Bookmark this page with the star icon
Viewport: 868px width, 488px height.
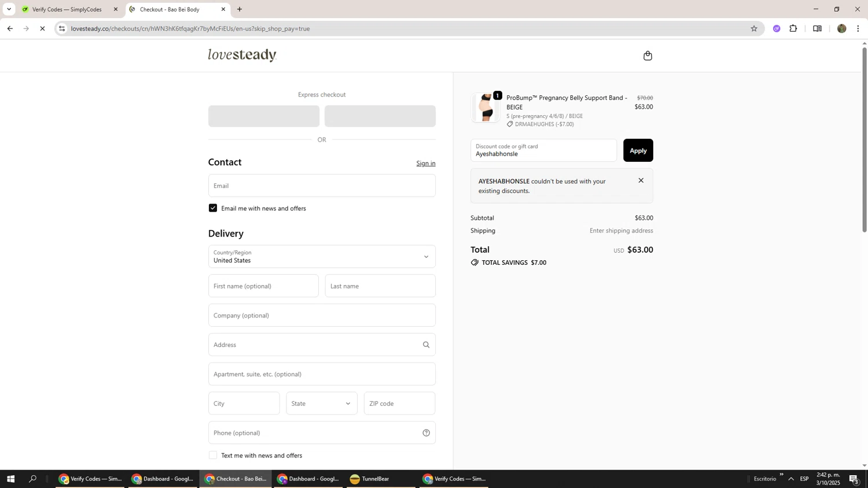click(753, 28)
